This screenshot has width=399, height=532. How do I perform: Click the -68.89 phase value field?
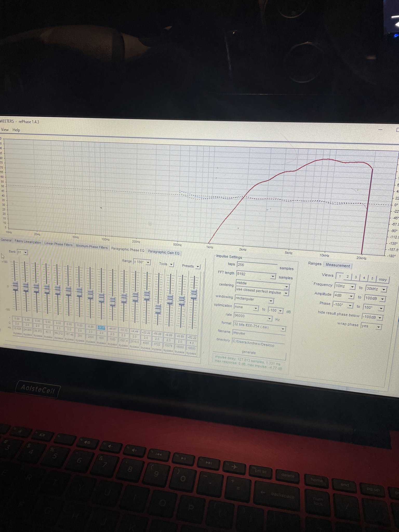[157, 334]
